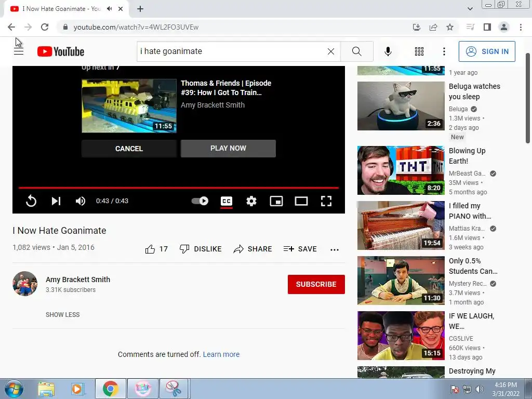Screen dimensions: 532x399
Task: Open the Learn more link about comments
Action: pos(221,354)
